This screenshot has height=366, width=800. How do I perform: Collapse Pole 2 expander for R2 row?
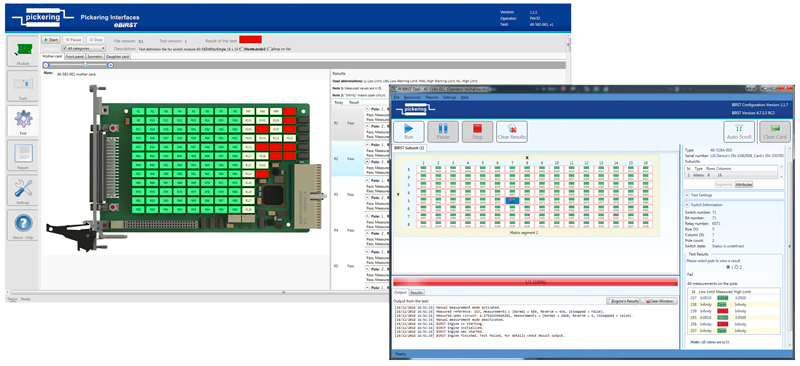(x=367, y=162)
